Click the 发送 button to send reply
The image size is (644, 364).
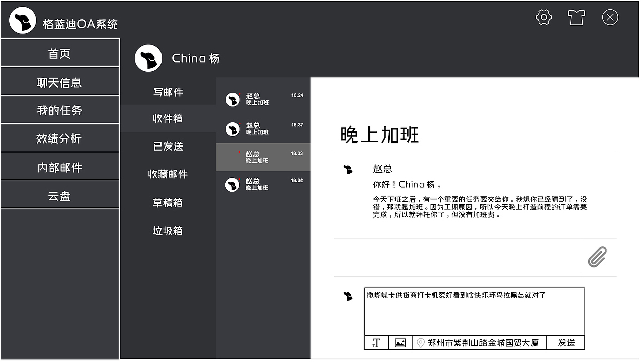(566, 342)
